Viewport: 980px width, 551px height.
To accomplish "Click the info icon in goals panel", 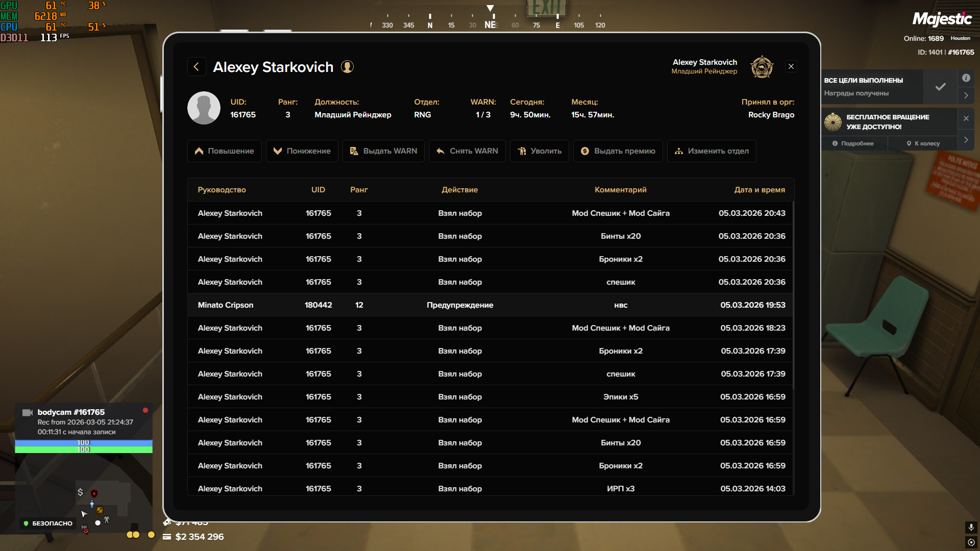I will point(966,78).
